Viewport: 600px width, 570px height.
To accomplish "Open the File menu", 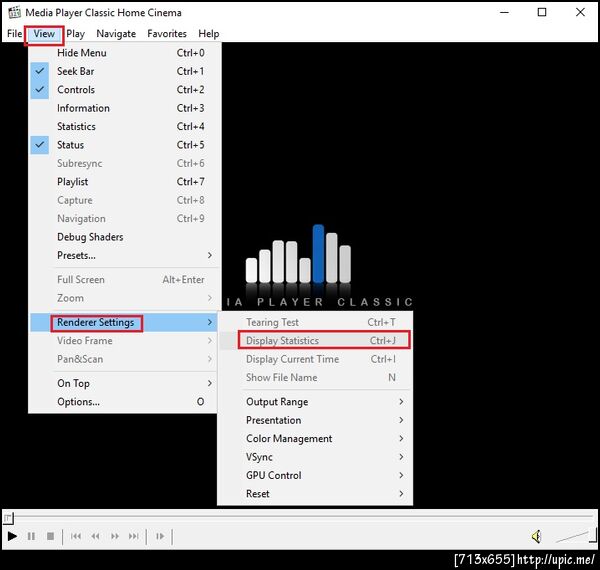I will (x=14, y=34).
